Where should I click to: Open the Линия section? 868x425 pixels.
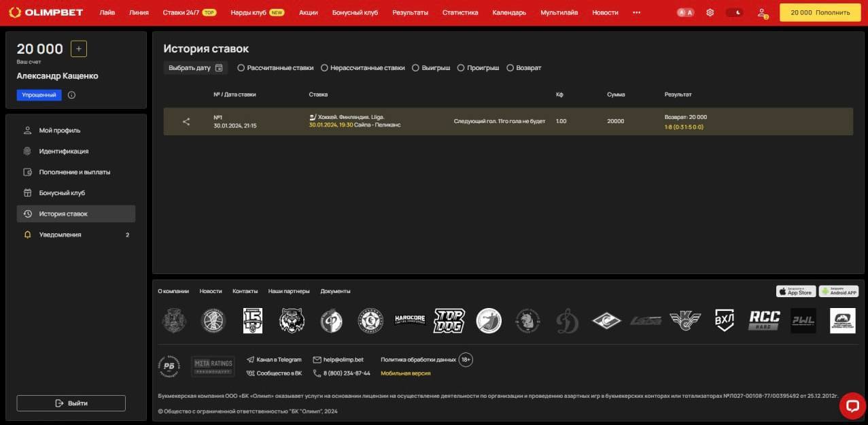tap(139, 12)
